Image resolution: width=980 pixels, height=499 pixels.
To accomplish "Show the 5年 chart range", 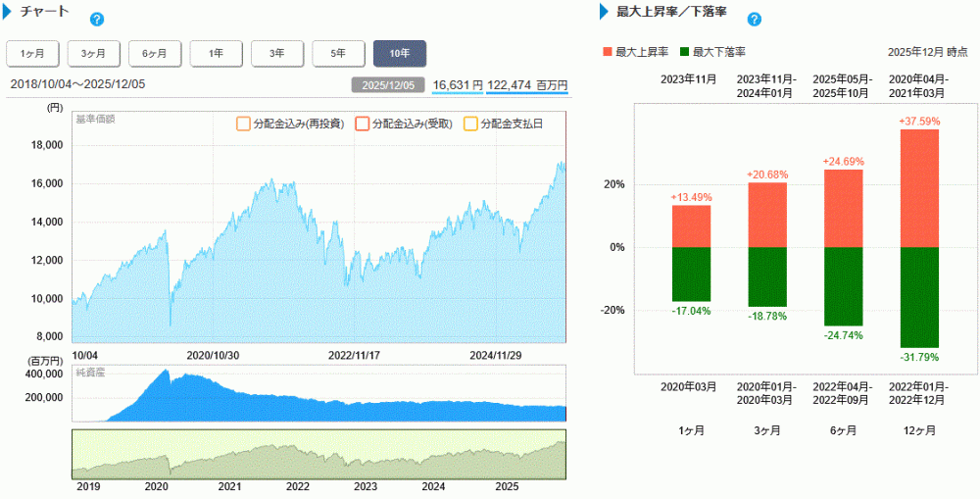I will [338, 53].
